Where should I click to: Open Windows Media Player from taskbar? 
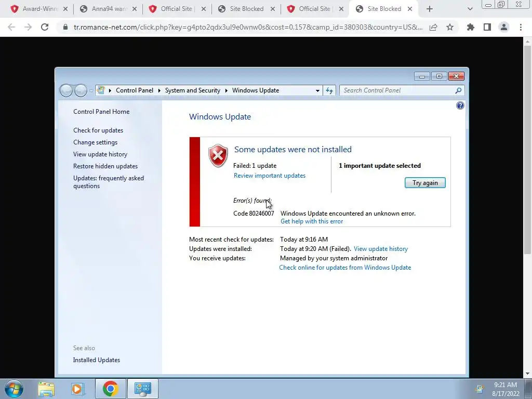(x=78, y=389)
